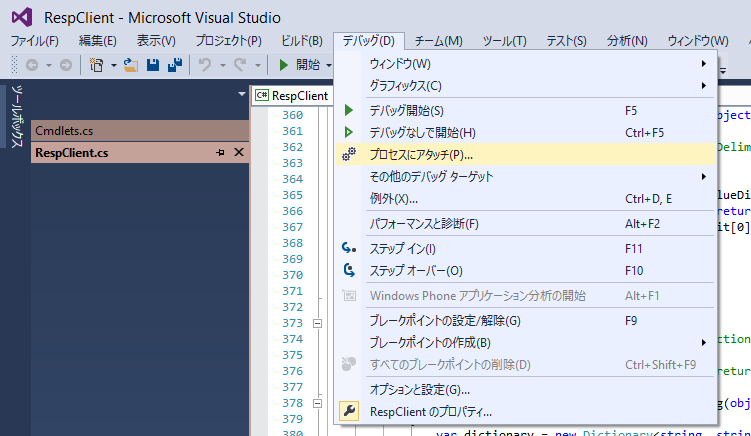Open the ファイル(F) menu
Screen dimensions: 751x436
tap(34, 41)
